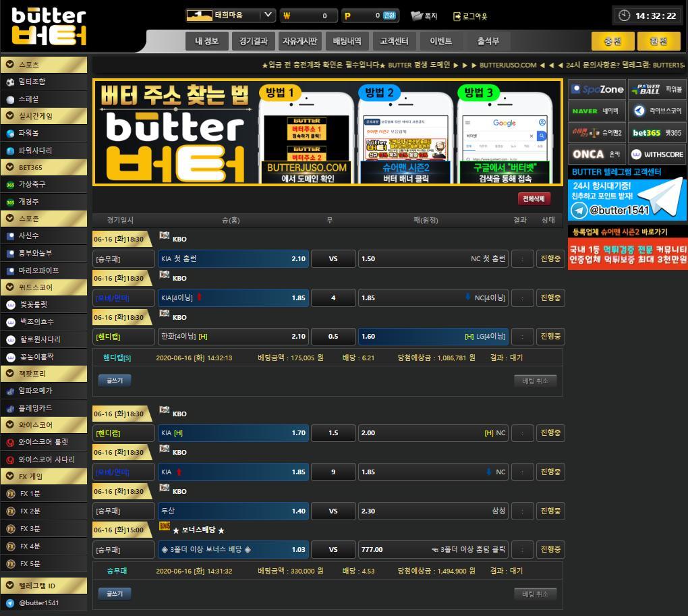Screen dimensions: 688x616
Task: Click the Telegram icon by @butter1541 in sidebar
Action: click(10, 603)
